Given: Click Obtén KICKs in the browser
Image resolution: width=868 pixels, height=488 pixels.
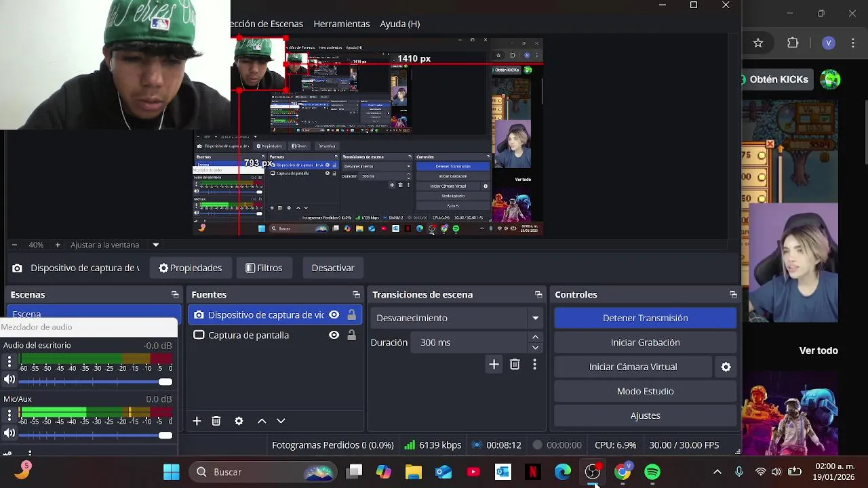Looking at the screenshot, I should tap(778, 79).
